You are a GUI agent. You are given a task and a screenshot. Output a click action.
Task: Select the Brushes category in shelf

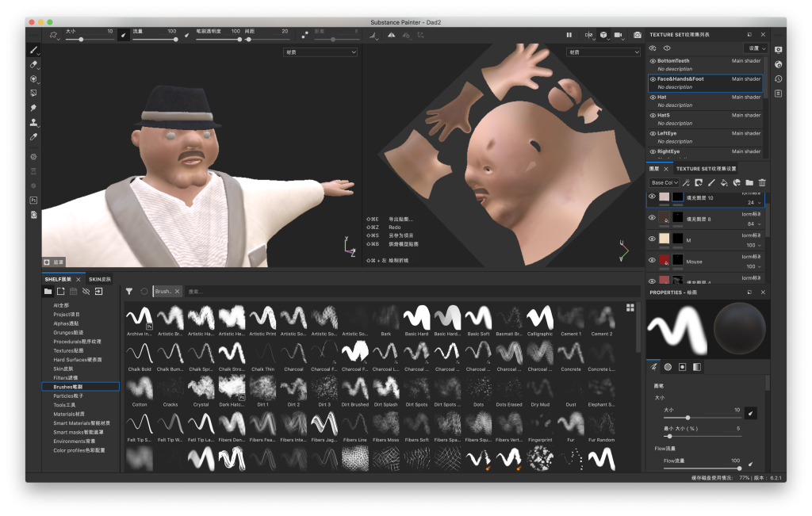tap(80, 387)
